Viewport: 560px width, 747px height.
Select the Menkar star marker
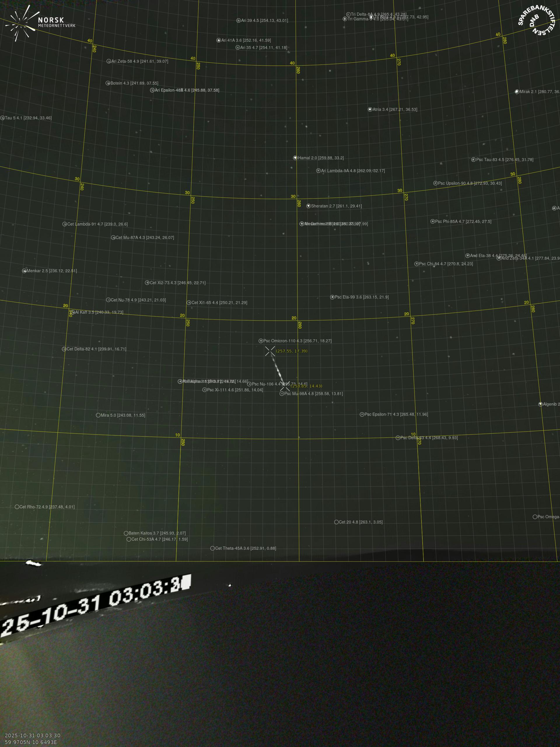[24, 271]
